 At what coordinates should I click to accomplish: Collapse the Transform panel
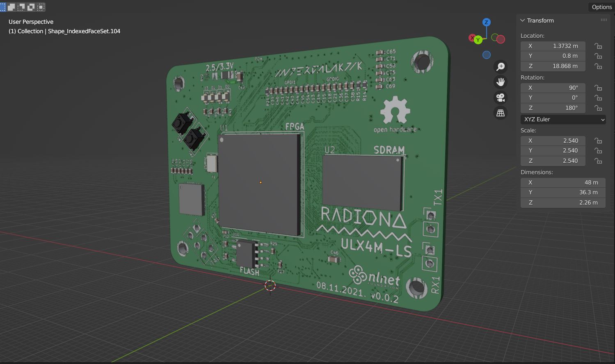click(x=523, y=20)
